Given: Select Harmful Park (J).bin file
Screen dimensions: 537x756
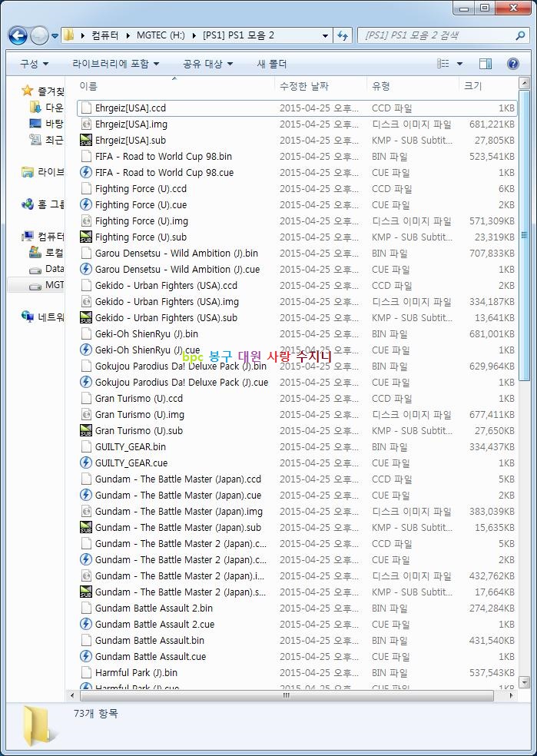Looking at the screenshot, I should [136, 672].
